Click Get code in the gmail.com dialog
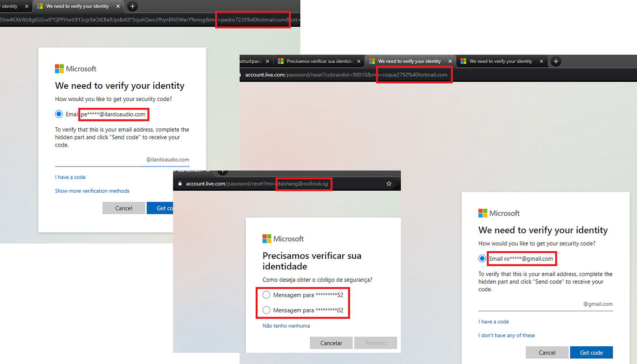This screenshot has width=637, height=364. (x=591, y=353)
